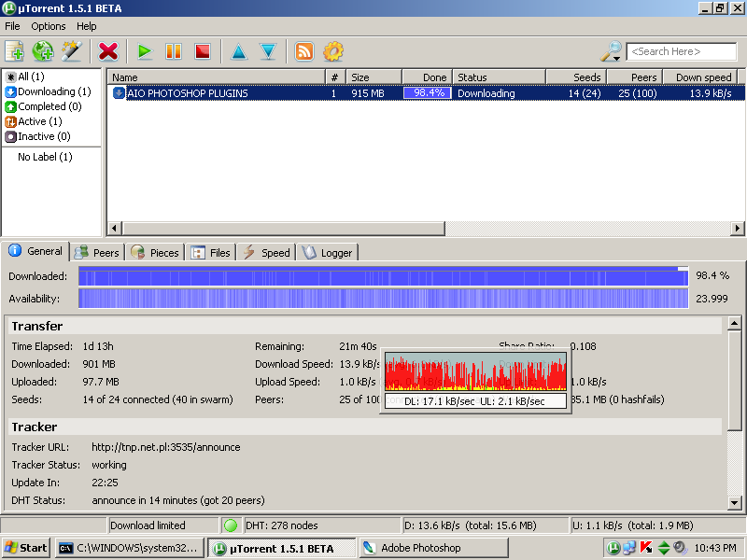The image size is (747, 560).
Task: Select the Downloading (1) category
Action: tap(53, 91)
